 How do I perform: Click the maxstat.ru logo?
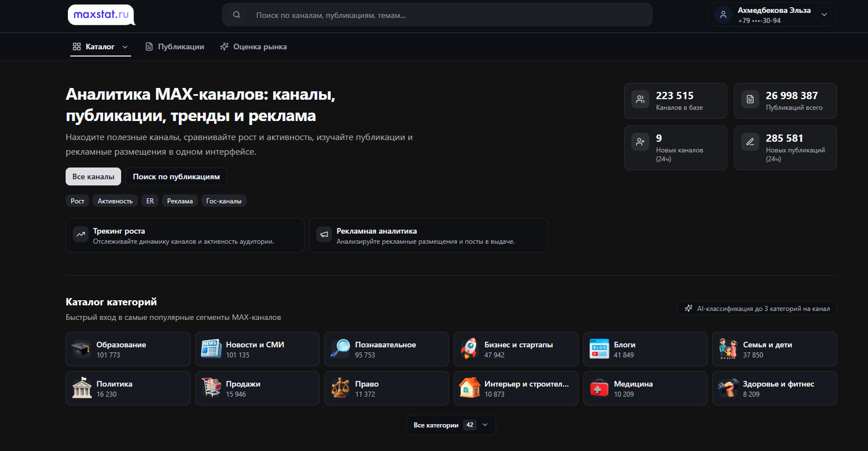tap(101, 15)
